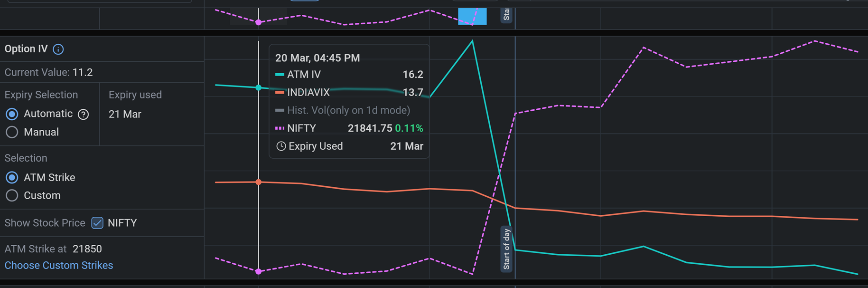Click the pink NIFTY point in the Option IV chart
868x288 pixels.
pos(259,271)
